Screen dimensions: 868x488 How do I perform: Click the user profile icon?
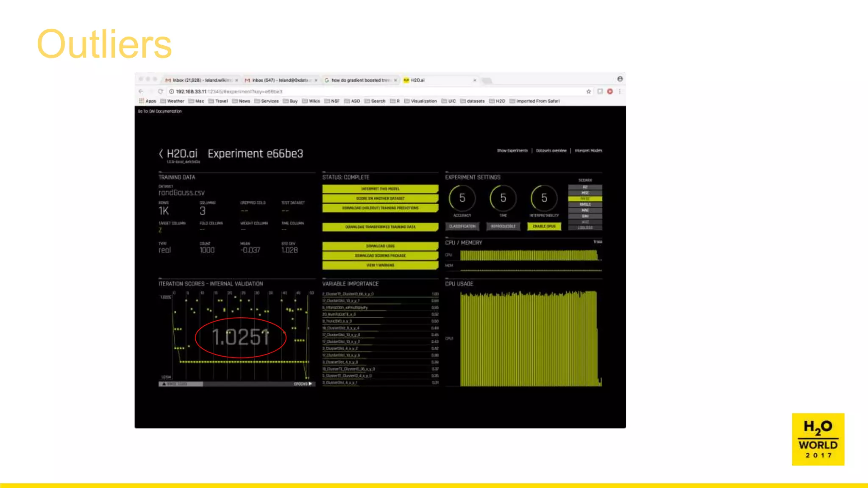click(x=620, y=79)
